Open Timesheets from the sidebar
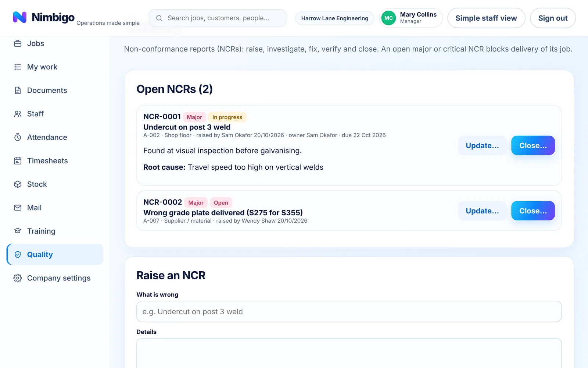The width and height of the screenshot is (588, 368). (55, 161)
